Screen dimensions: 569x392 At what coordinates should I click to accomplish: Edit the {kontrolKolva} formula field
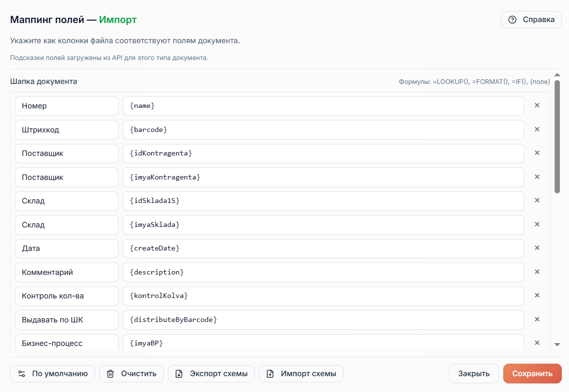323,296
